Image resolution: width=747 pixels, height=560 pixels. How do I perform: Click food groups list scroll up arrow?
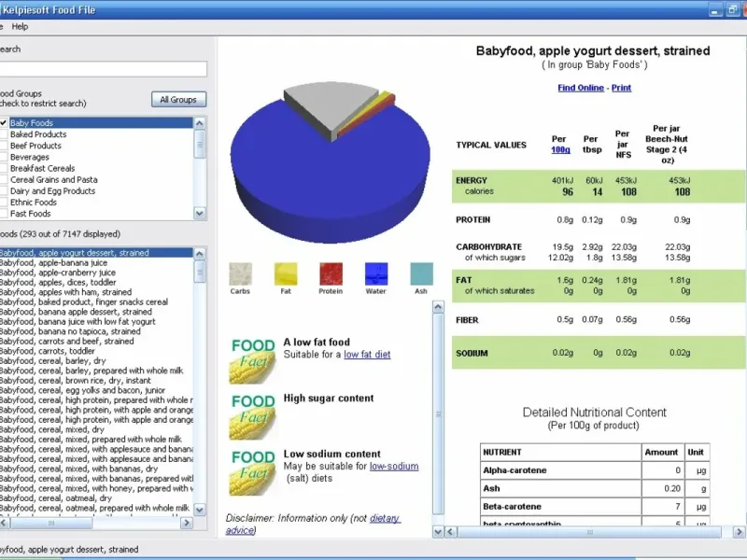click(200, 123)
